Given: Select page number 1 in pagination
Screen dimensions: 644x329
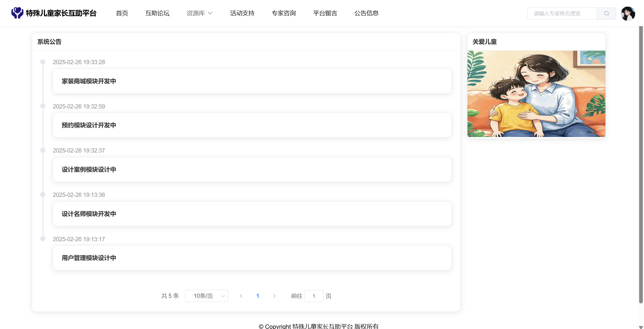Looking at the screenshot, I should [258, 296].
